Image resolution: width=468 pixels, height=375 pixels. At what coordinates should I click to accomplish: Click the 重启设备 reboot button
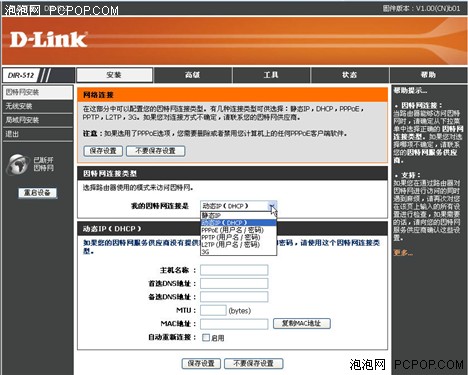pos(37,193)
